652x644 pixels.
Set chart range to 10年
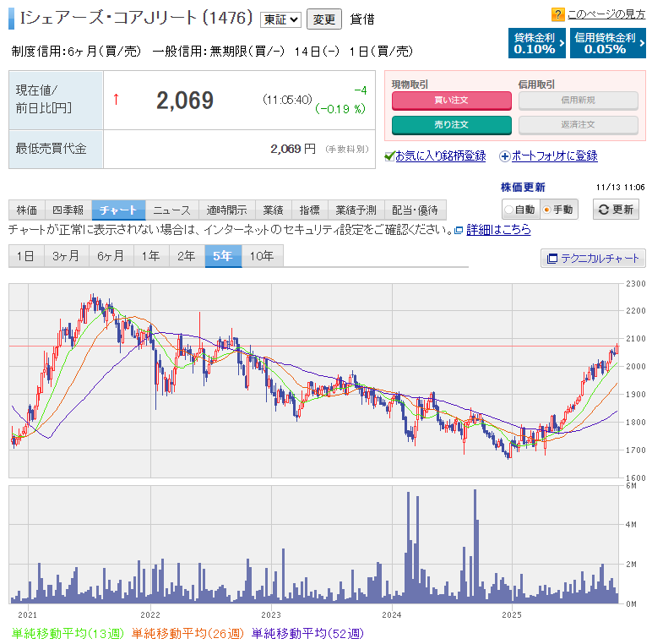pos(263,256)
